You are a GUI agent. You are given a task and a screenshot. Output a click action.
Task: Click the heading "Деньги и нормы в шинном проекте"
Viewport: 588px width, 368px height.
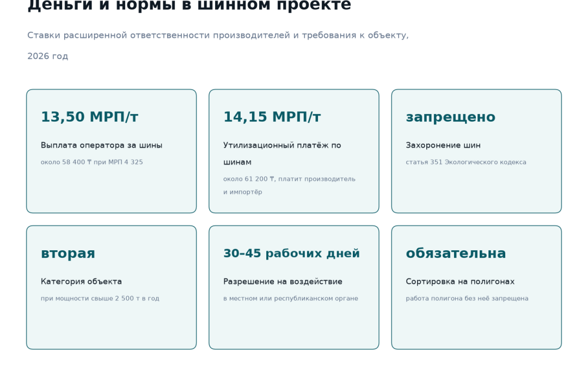(189, 5)
